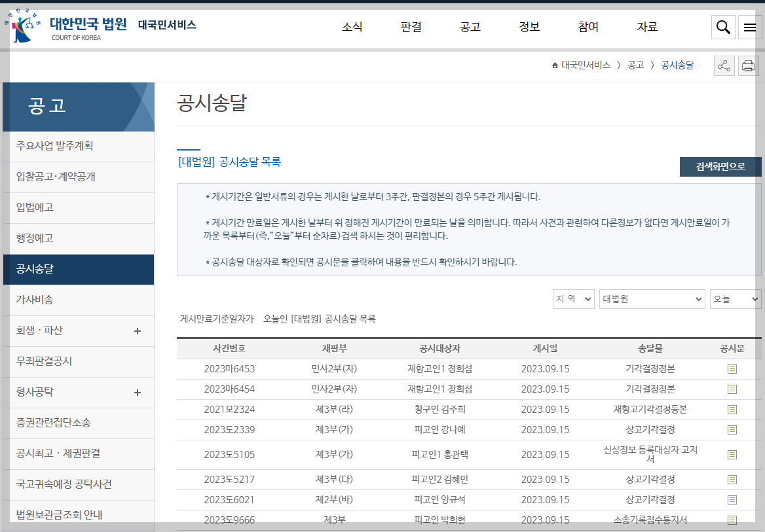Go to 법원보관금조회 안내 in sidebar
The height and width of the screenshot is (532, 765).
pos(79,515)
